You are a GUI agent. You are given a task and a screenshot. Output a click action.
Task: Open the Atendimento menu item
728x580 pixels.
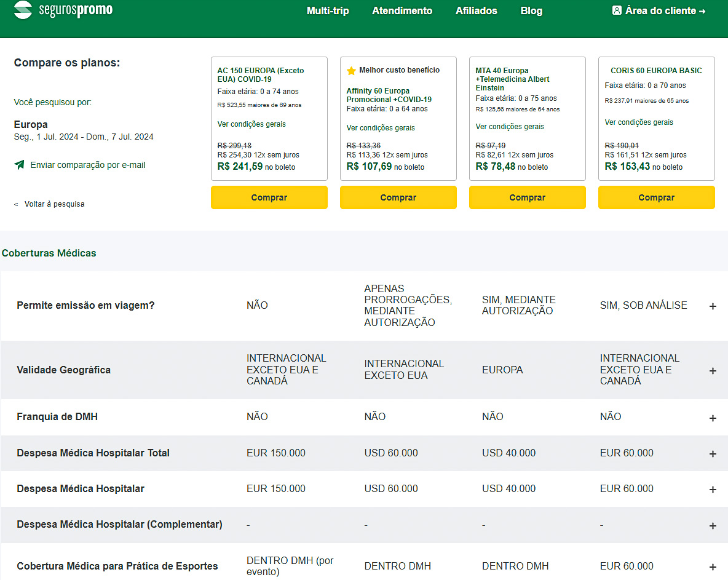click(402, 10)
